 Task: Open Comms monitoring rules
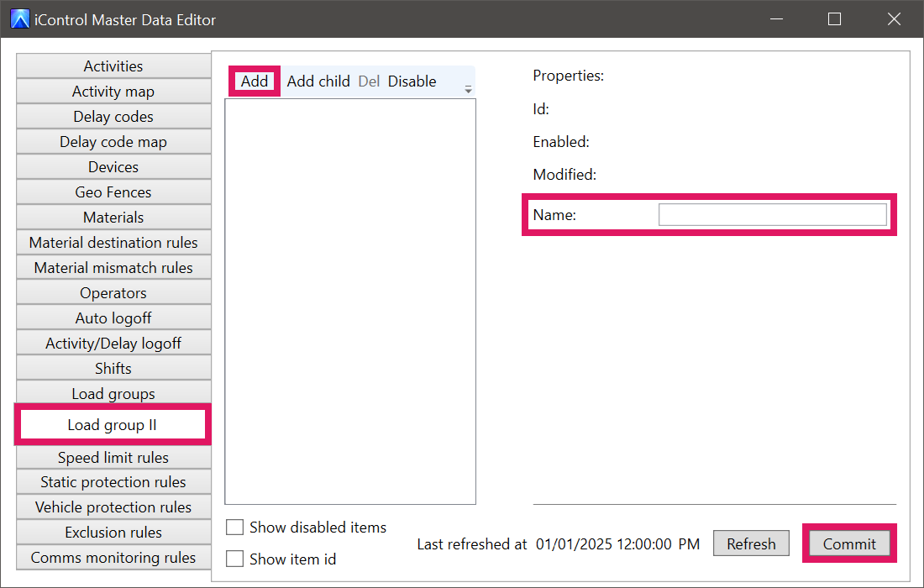click(113, 558)
